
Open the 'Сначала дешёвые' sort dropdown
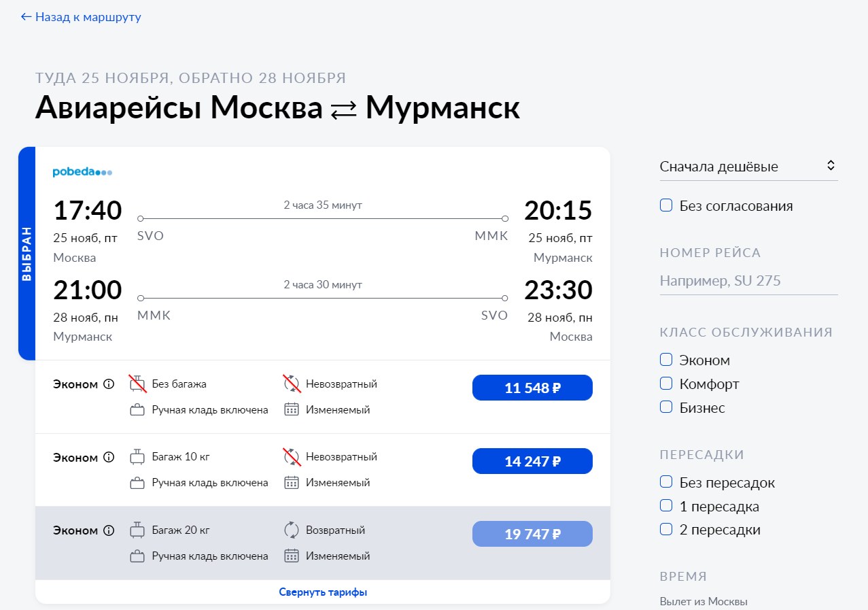[x=748, y=167]
